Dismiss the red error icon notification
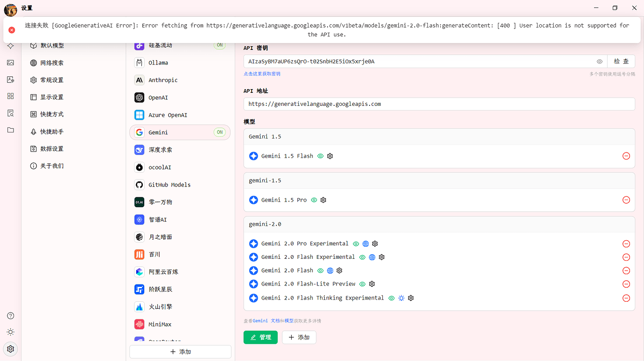The image size is (644, 361). pyautogui.click(x=12, y=30)
